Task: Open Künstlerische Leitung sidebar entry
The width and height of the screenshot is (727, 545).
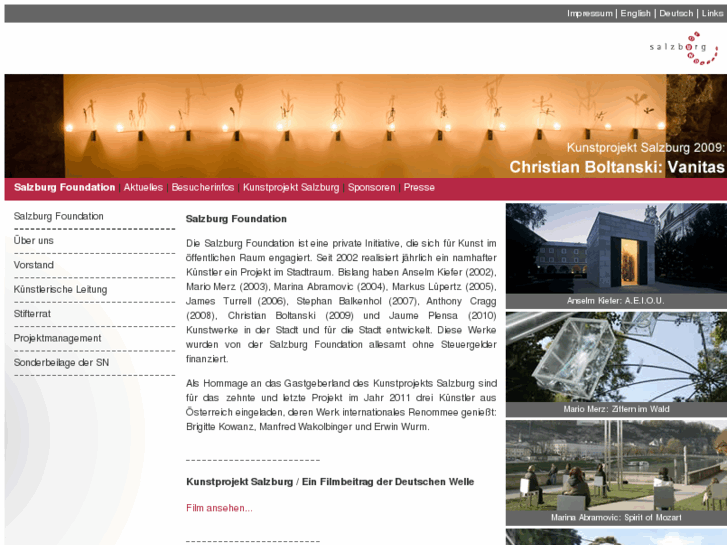Action: (x=60, y=289)
